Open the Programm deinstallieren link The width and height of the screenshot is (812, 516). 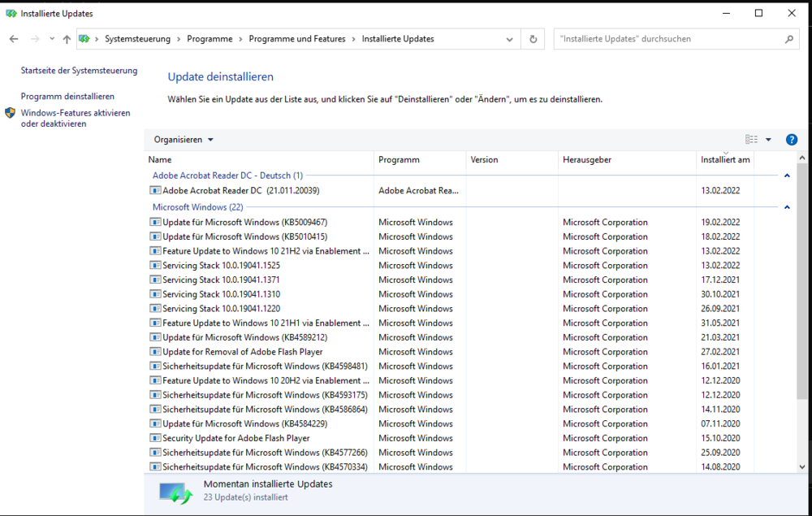(x=67, y=96)
